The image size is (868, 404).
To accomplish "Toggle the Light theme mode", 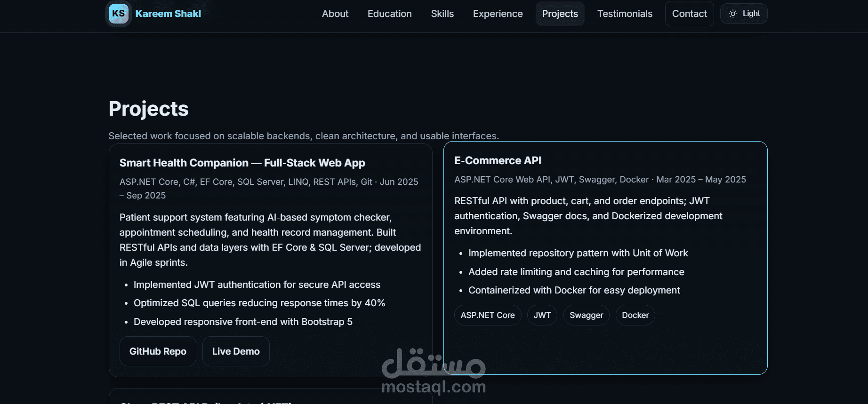I will [744, 14].
